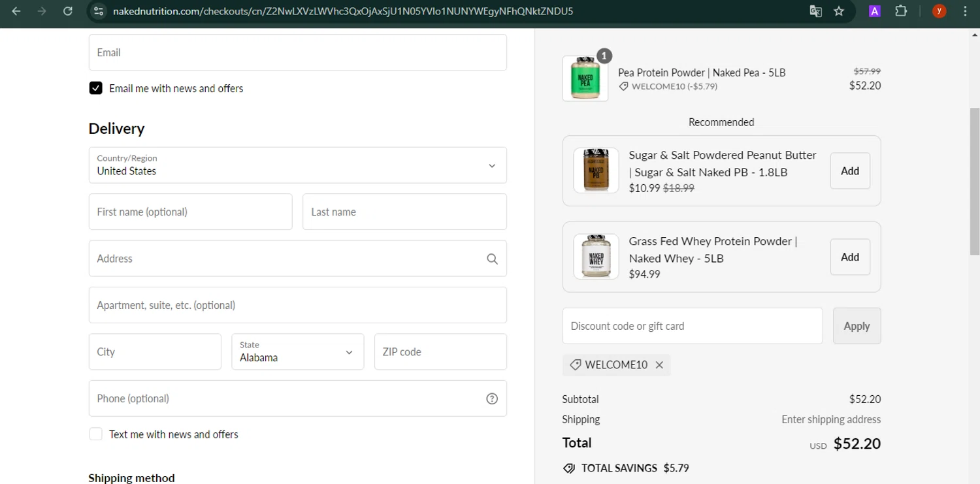This screenshot has height=484, width=980.
Task: Add Sugar & Salt Powdered Peanut Butter
Action: (849, 171)
